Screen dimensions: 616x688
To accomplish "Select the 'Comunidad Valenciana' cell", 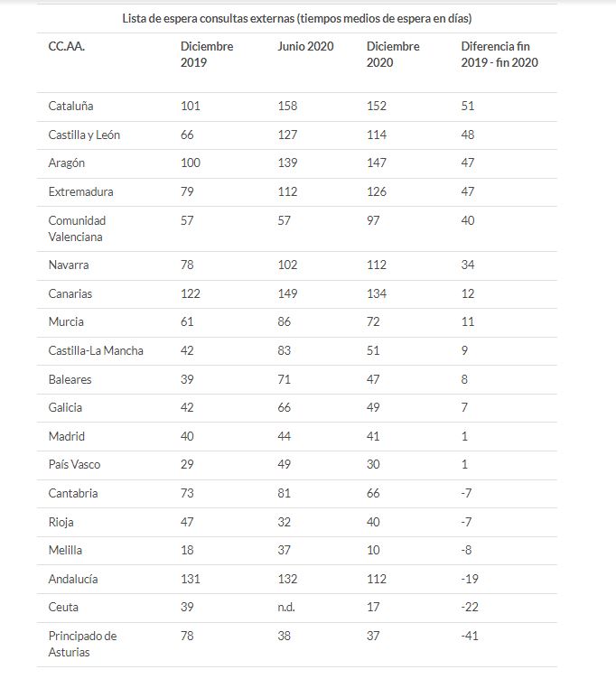I will pos(77,228).
